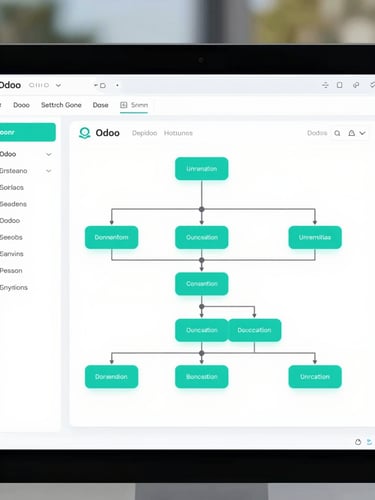The height and width of the screenshot is (500, 375).
Task: Click the Odoo title in main panel header
Action: (107, 133)
